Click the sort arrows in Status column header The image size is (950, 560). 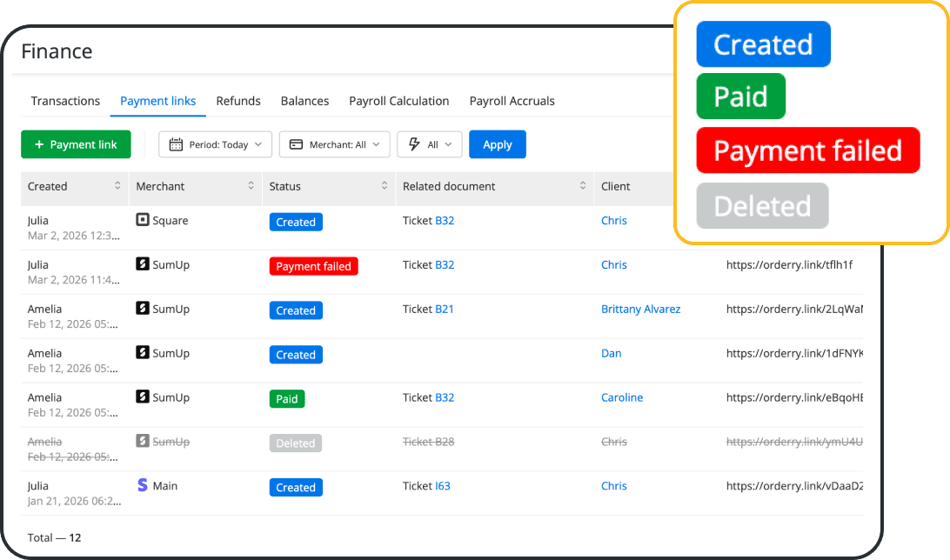384,186
